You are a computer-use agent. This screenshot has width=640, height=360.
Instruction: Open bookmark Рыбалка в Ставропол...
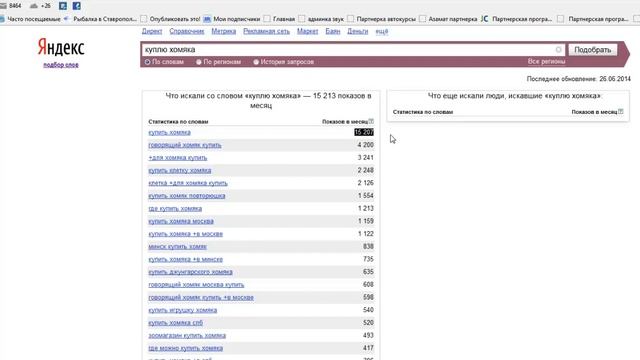coord(100,19)
